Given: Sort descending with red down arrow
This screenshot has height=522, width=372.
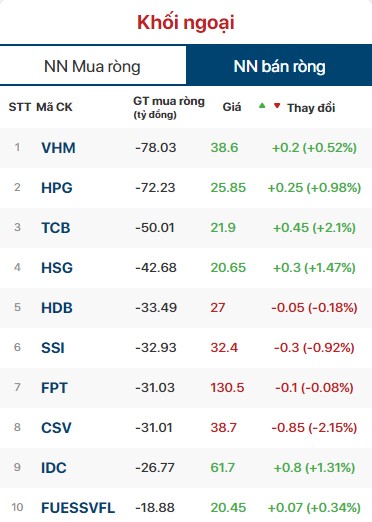Looking at the screenshot, I should coord(277,106).
